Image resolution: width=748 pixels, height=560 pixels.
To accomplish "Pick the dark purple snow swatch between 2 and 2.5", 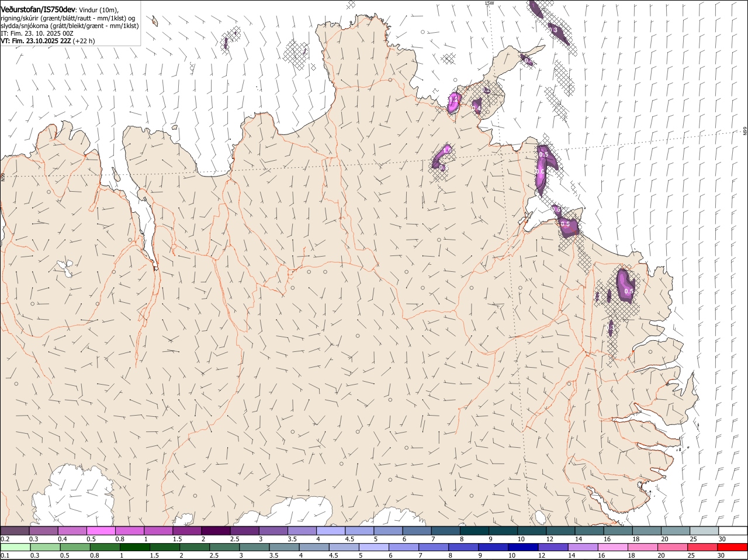I will point(216,530).
